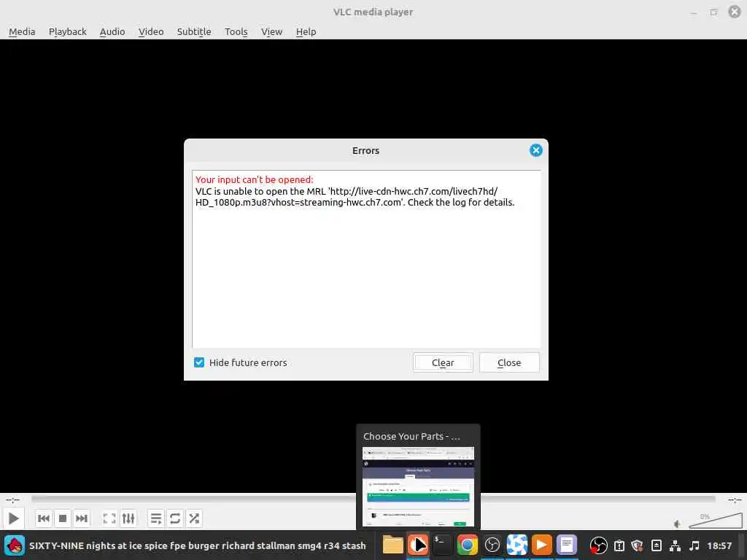Click the playback seek bar
The width and height of the screenshot is (747, 560).
tap(373, 499)
